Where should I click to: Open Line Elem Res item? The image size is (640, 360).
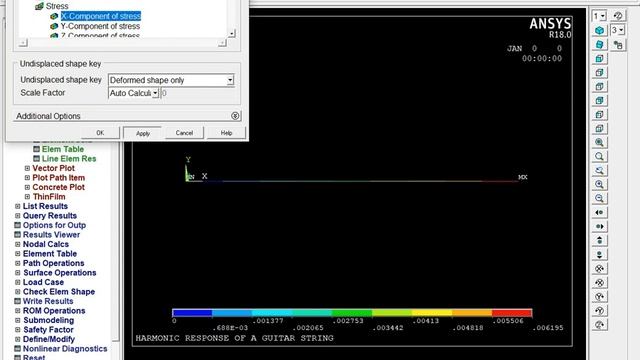click(69, 158)
